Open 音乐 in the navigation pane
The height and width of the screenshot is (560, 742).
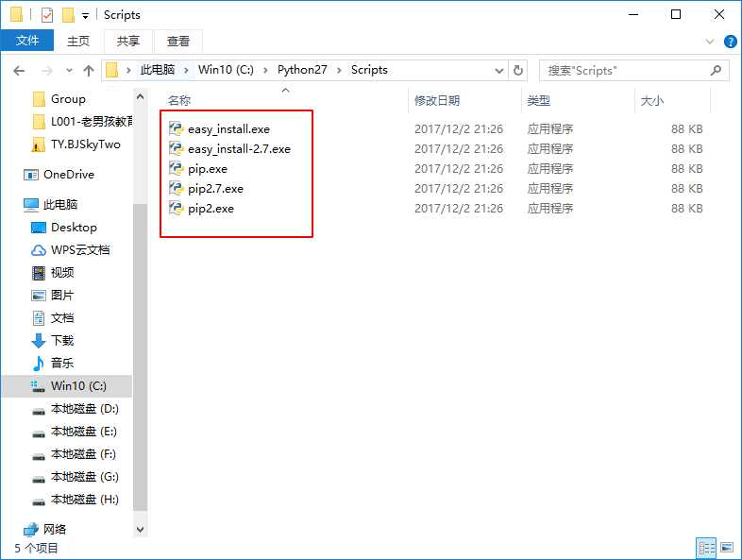coord(53,364)
